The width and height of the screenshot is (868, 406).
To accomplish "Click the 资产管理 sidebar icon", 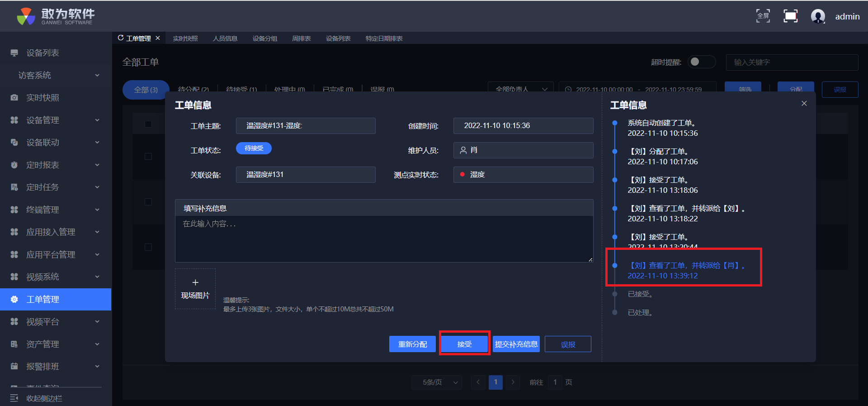I will point(14,344).
